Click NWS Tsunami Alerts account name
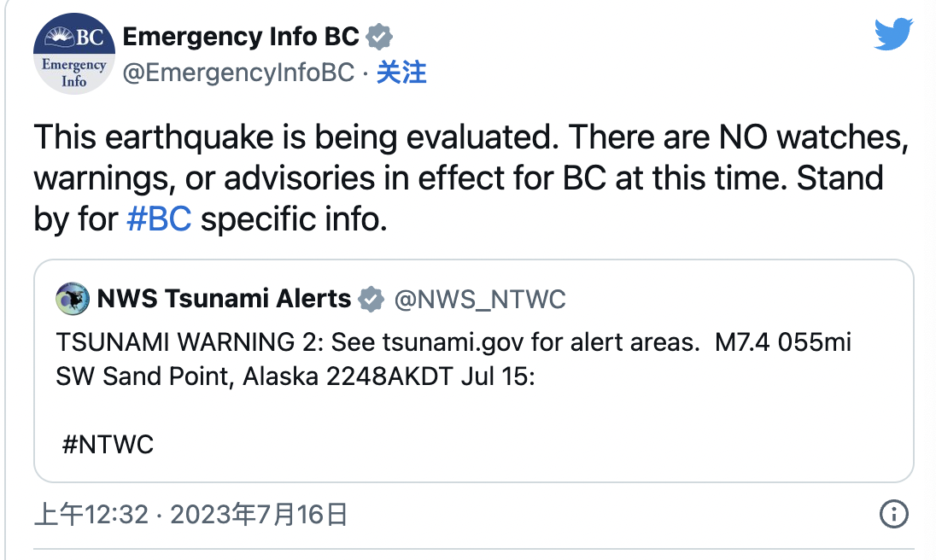936x560 pixels. pos(224,298)
